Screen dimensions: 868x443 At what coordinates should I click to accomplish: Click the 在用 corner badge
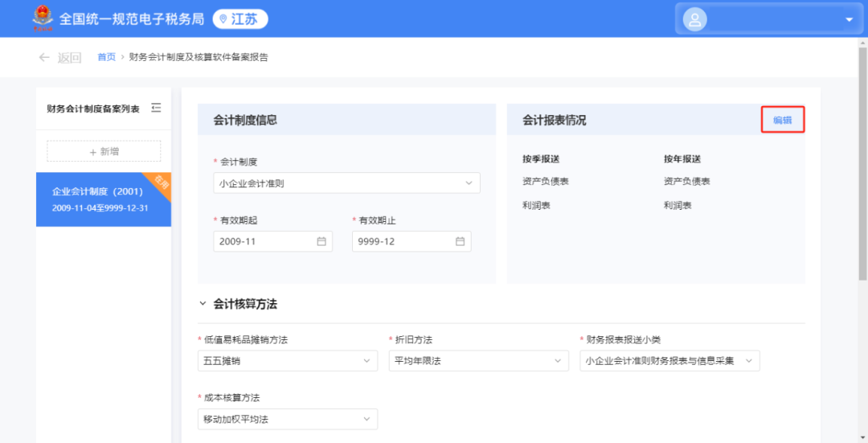161,183
